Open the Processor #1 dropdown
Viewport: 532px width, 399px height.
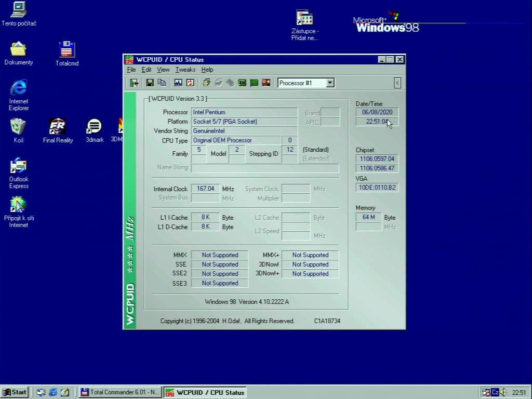330,83
